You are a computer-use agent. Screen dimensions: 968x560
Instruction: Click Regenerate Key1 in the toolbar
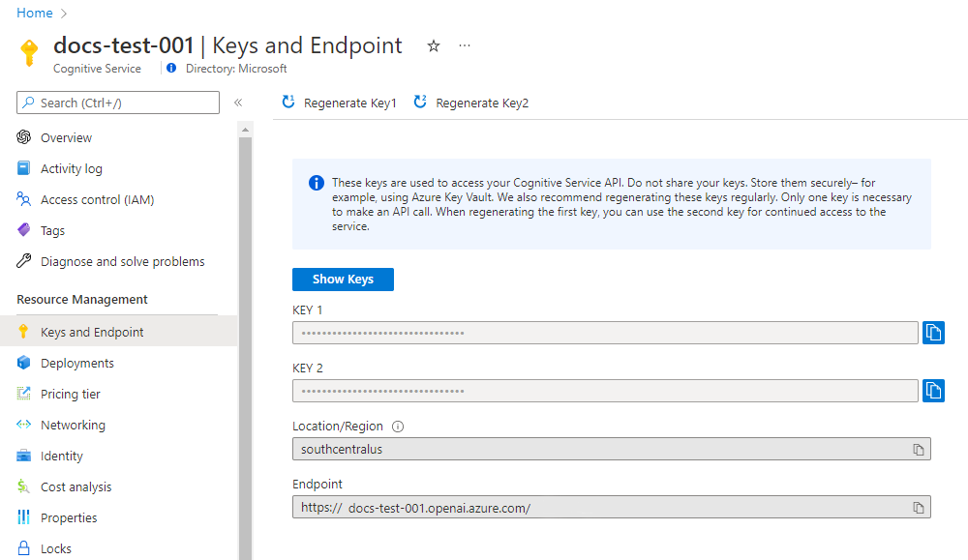338,102
